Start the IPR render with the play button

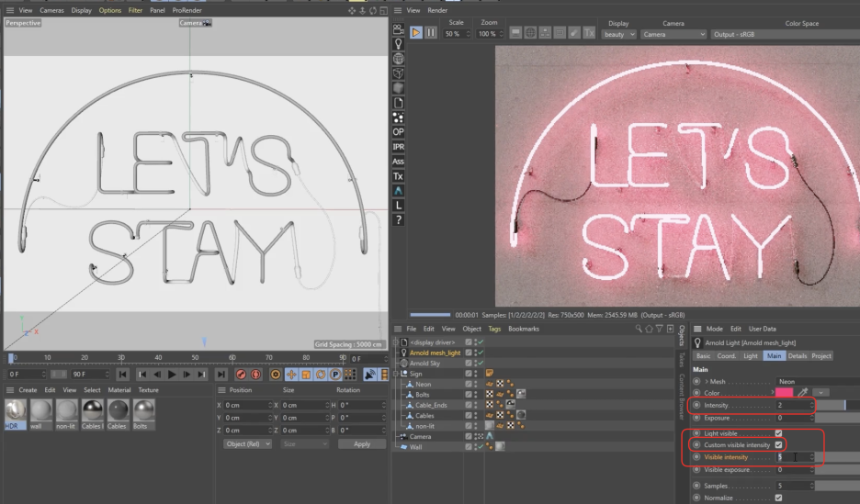coord(415,33)
